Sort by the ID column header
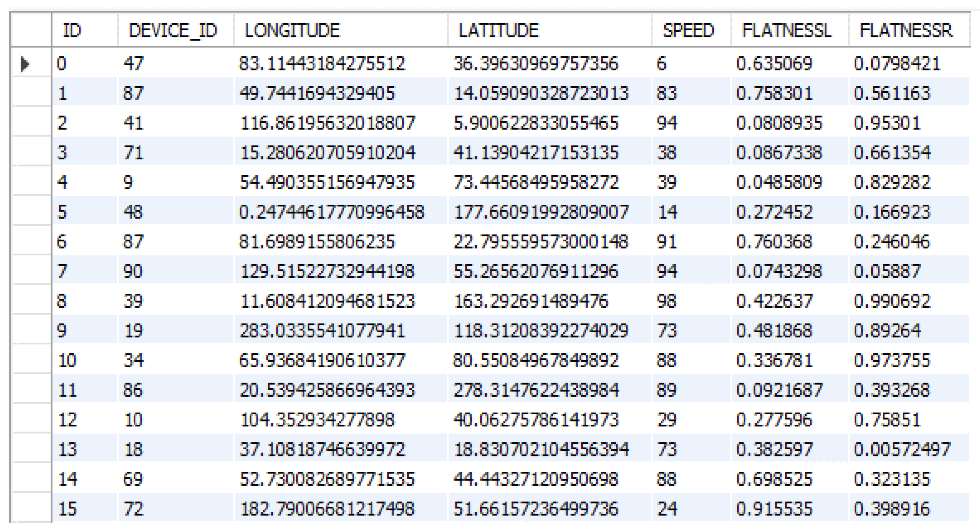 (72, 30)
